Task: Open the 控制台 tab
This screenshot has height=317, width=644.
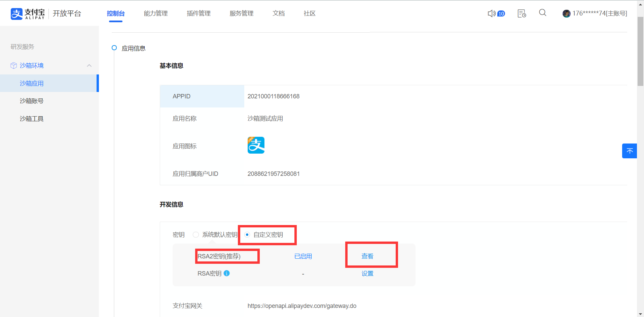Action: 116,13
